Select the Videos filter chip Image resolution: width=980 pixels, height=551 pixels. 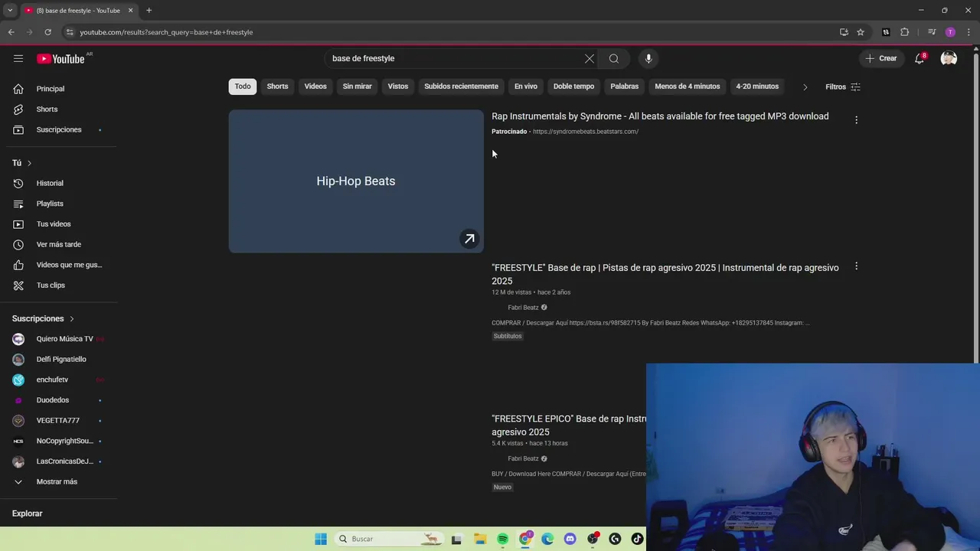click(315, 86)
